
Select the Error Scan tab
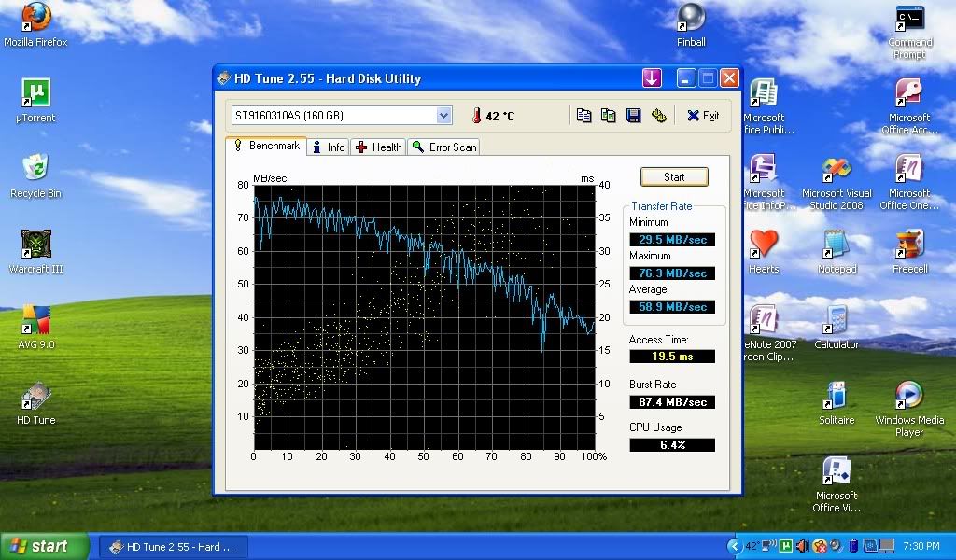444,147
